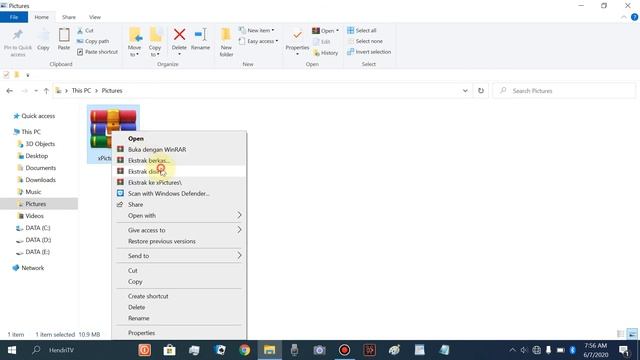Open the ribbon Open dropdown

[x=326, y=31]
